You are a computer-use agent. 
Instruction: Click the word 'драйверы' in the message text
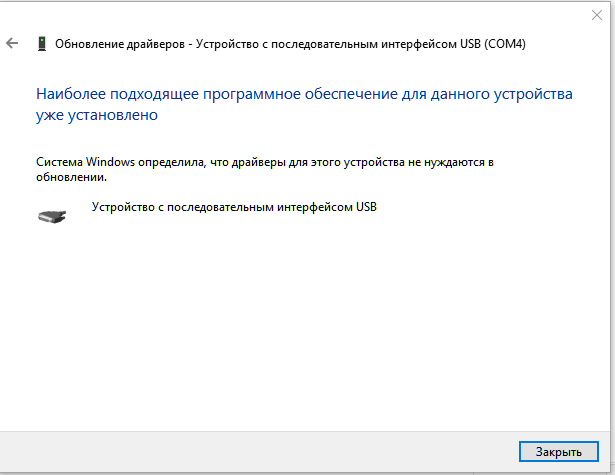point(261,161)
